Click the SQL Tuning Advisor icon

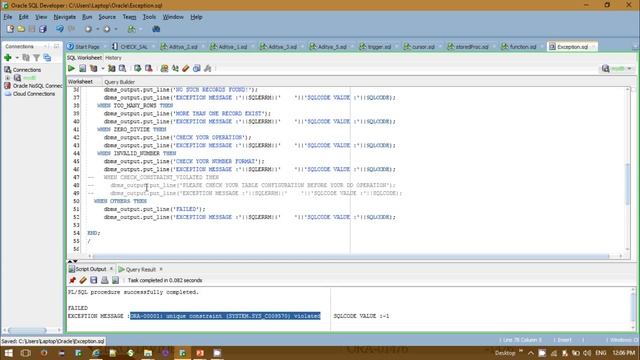pos(122,69)
